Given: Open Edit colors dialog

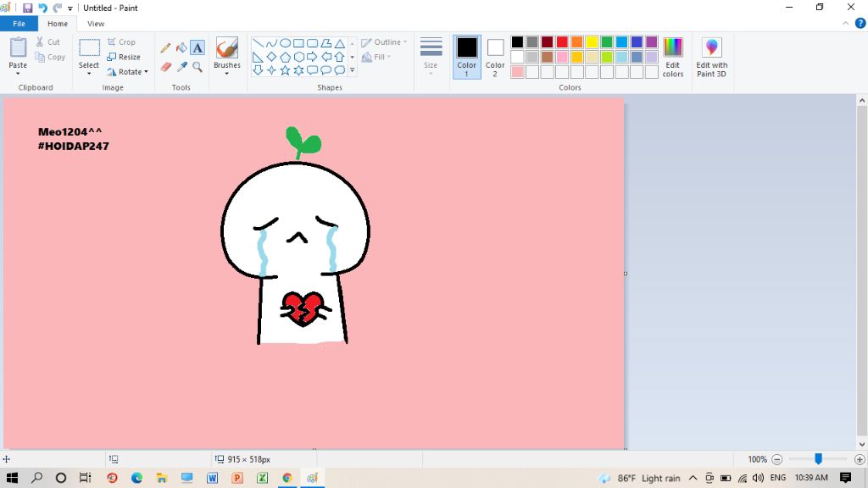Looking at the screenshot, I should tap(673, 57).
